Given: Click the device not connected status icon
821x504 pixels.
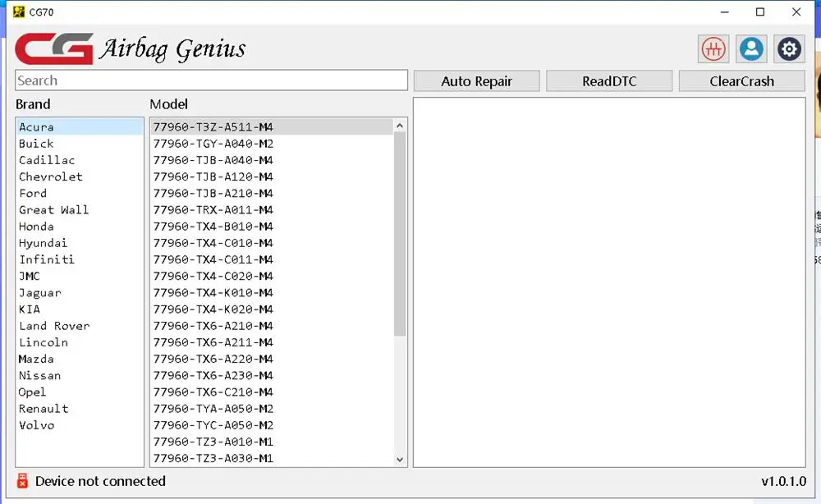Looking at the screenshot, I should click(x=22, y=480).
